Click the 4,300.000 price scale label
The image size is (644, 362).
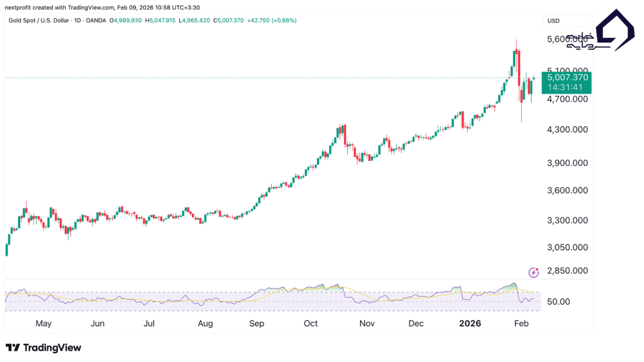[567, 129]
